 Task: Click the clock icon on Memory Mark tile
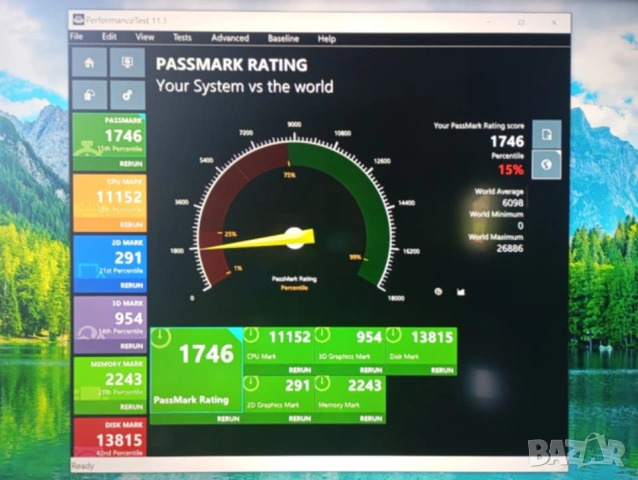coord(323,384)
